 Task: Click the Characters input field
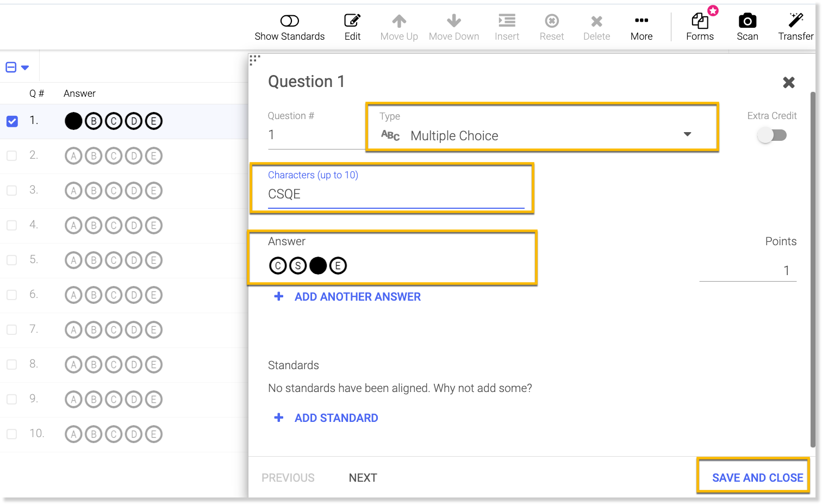click(x=396, y=194)
